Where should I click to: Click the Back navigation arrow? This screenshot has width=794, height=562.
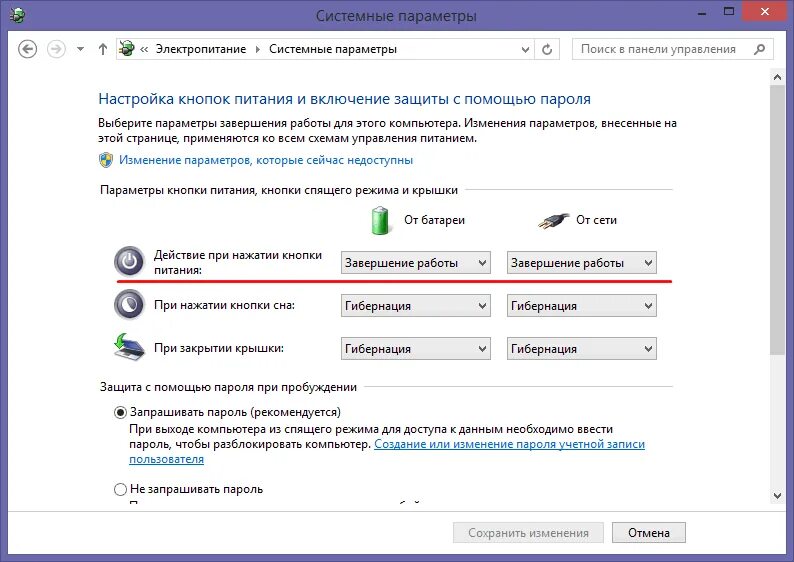(x=27, y=49)
